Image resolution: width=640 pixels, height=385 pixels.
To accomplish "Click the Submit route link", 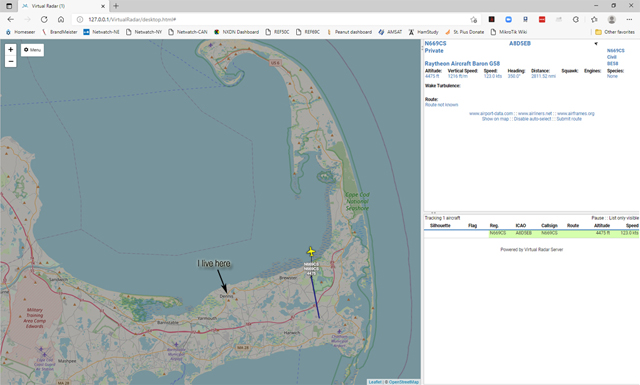I will (569, 119).
